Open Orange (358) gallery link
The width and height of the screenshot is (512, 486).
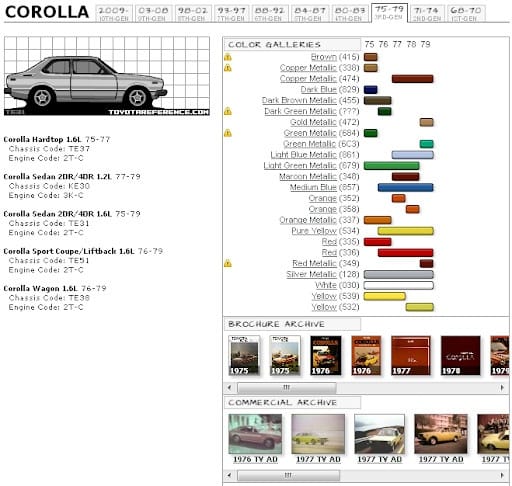tap(322, 209)
